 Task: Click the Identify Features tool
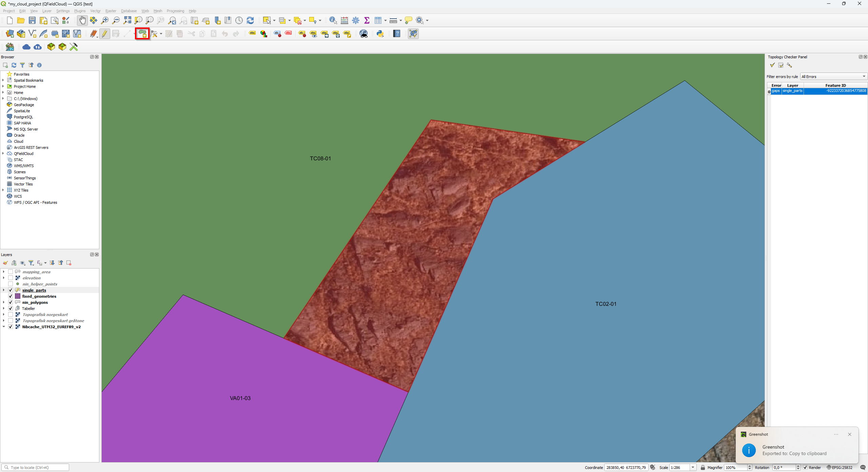click(333, 20)
